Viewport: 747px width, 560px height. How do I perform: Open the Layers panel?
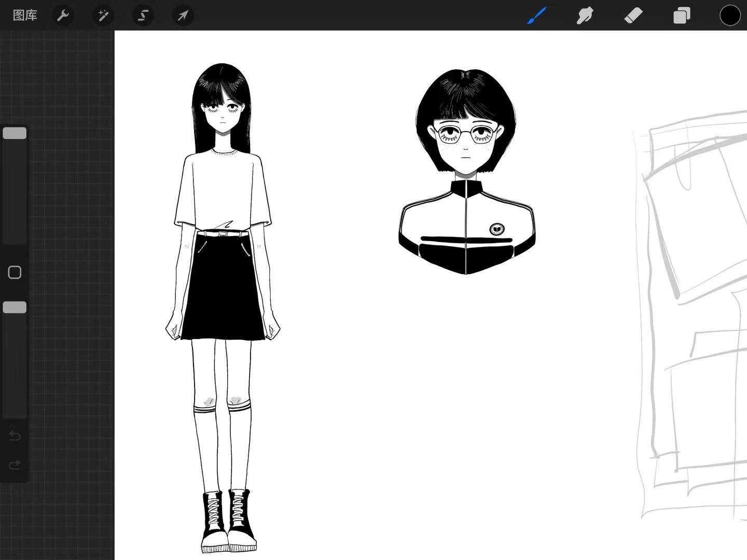pyautogui.click(x=682, y=16)
